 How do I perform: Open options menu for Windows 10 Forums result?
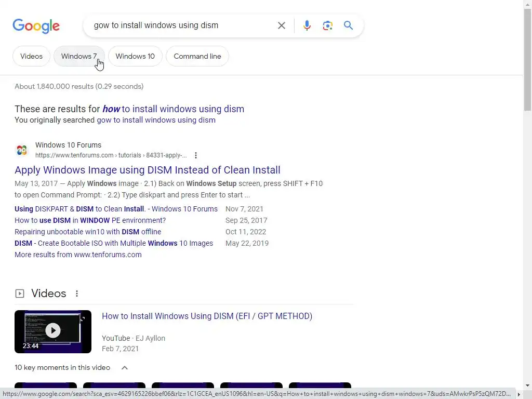[x=196, y=155]
